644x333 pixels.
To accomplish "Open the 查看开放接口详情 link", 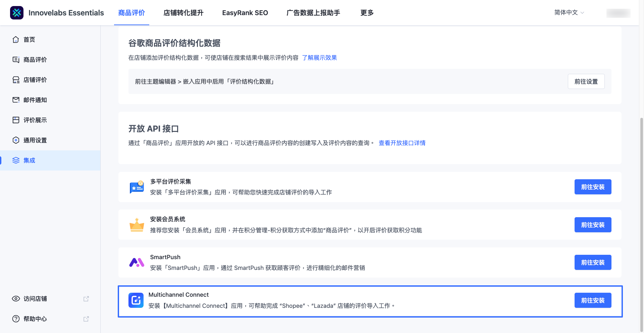I will [402, 143].
